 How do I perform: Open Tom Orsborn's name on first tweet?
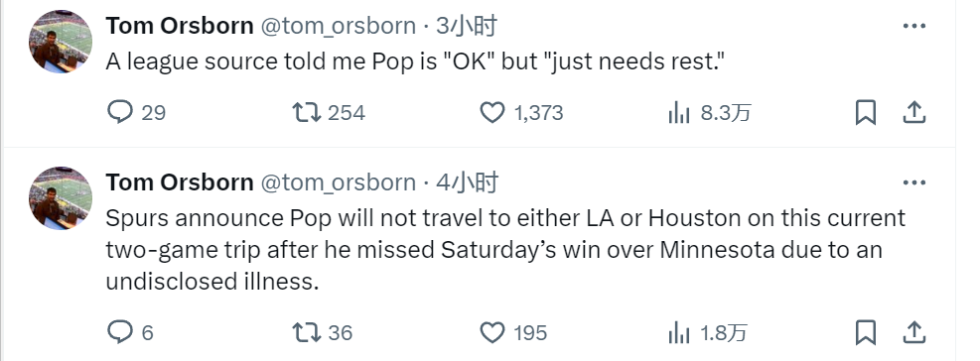tap(180, 26)
